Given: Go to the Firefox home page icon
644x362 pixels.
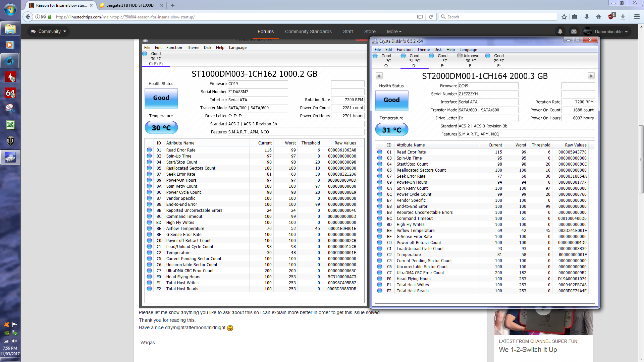Looking at the screenshot, I should (x=599, y=17).
